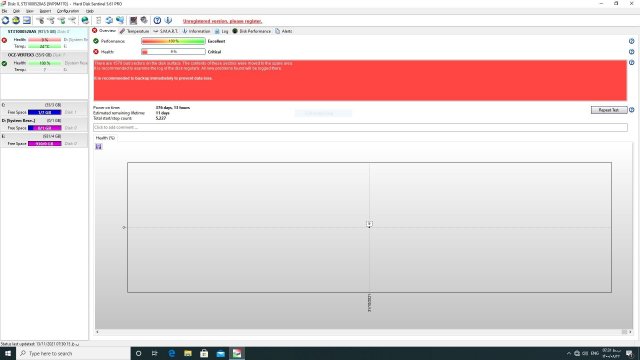640x360 pixels.
Task: Click help icon next to Repeat Test
Action: pos(631,110)
